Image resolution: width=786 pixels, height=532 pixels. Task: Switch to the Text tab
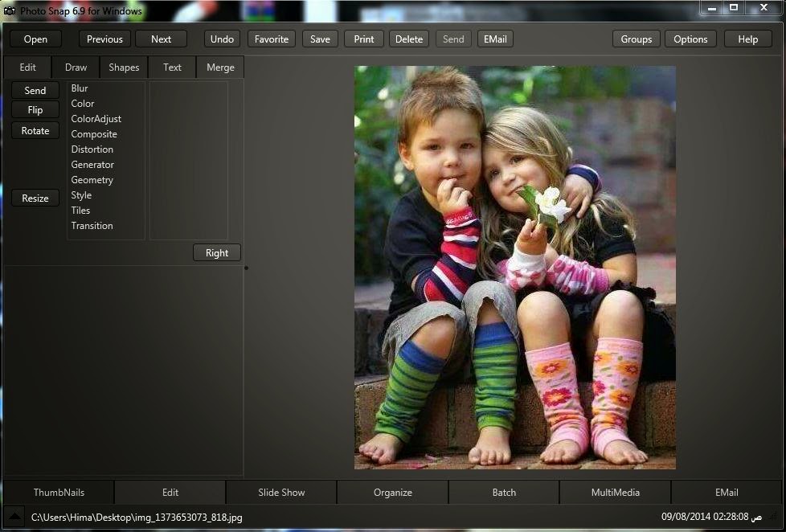(x=172, y=68)
